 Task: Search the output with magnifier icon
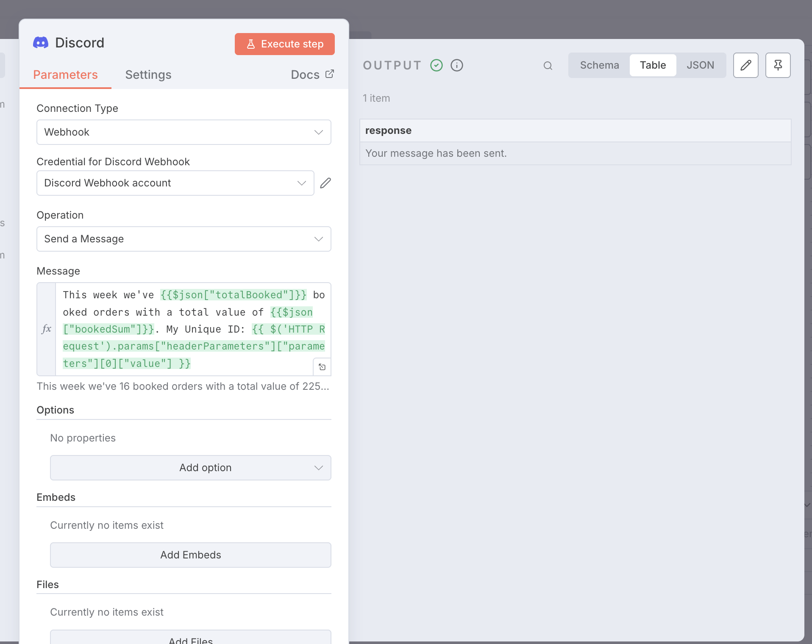[x=548, y=66]
